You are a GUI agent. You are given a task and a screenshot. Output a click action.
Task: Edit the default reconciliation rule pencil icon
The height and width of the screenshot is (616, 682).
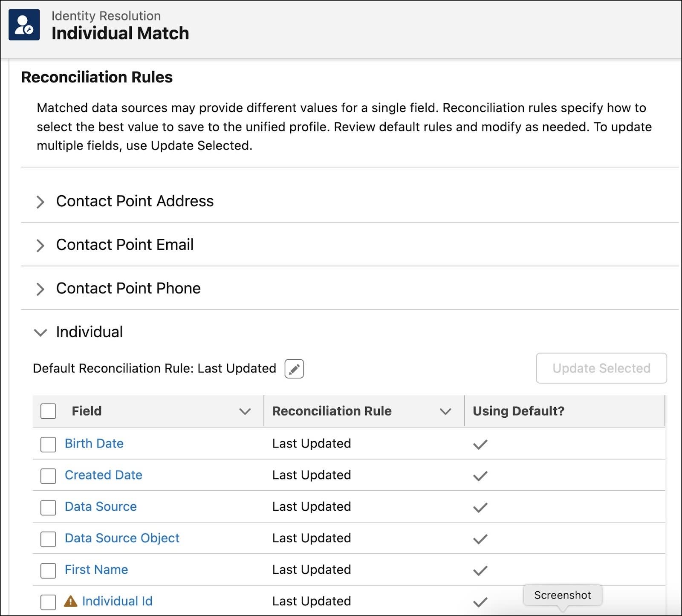coord(294,369)
